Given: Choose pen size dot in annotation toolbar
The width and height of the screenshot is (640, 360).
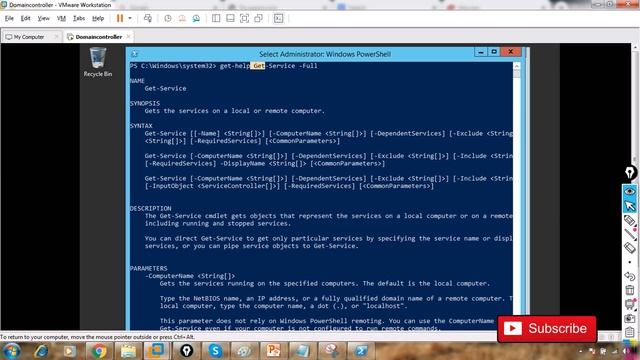Looking at the screenshot, I should click(x=629, y=262).
